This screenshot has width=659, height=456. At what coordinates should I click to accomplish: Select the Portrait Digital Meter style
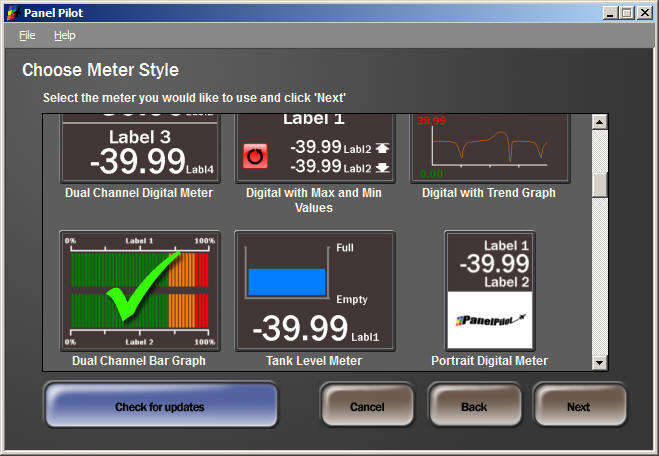tap(489, 291)
